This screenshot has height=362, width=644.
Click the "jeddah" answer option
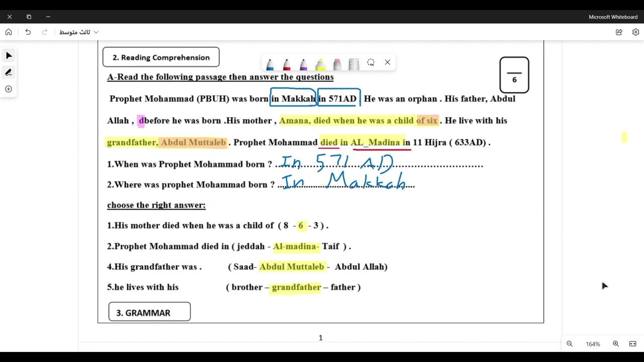(251, 247)
